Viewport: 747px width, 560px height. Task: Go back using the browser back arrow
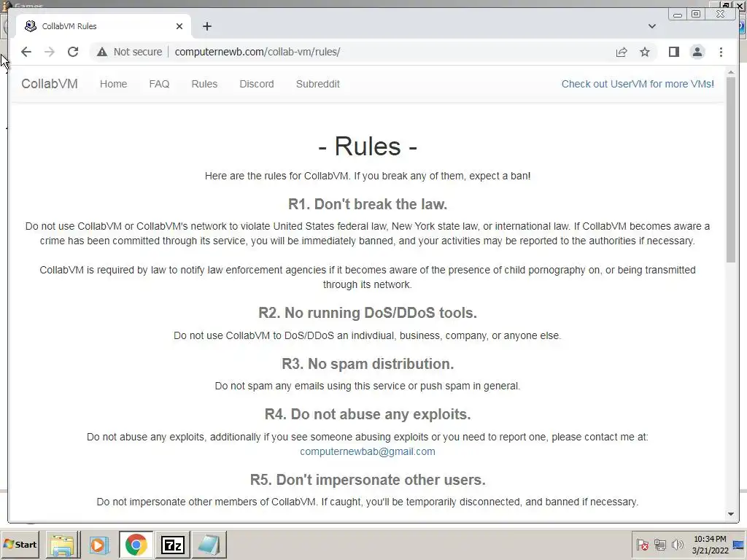tap(26, 52)
